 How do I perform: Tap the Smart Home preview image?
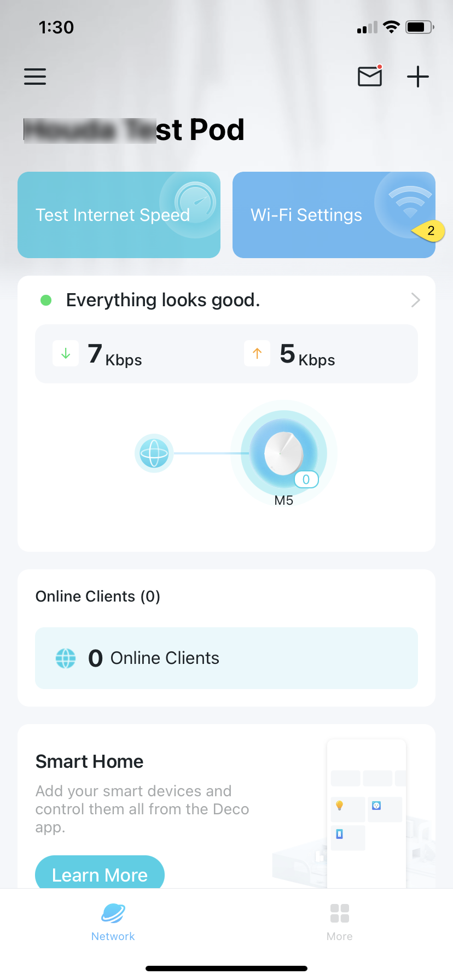[x=361, y=814]
